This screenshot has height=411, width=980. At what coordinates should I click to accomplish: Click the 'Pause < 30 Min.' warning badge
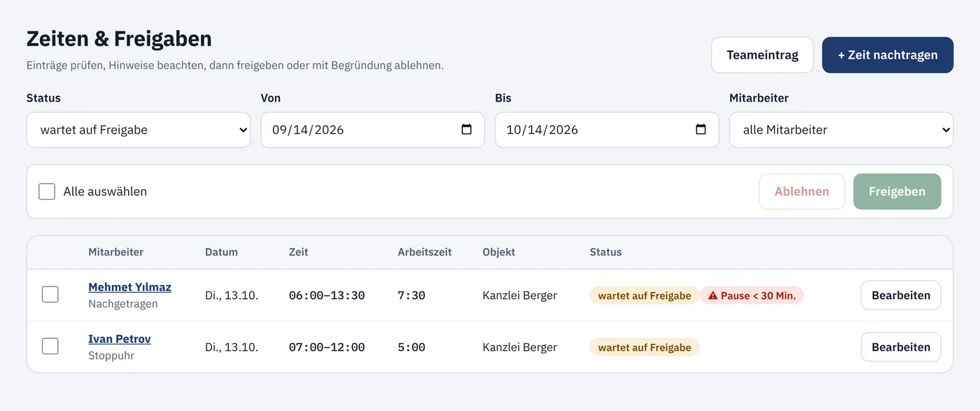coord(752,295)
